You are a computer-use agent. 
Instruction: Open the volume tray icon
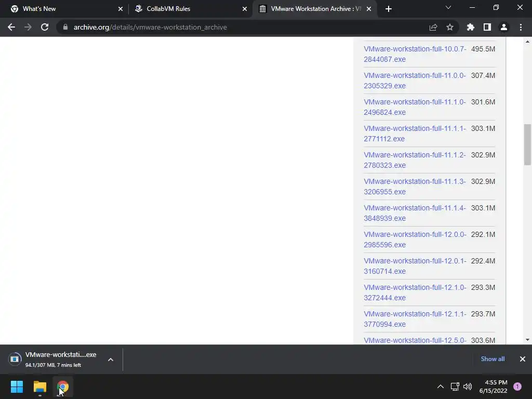click(468, 387)
